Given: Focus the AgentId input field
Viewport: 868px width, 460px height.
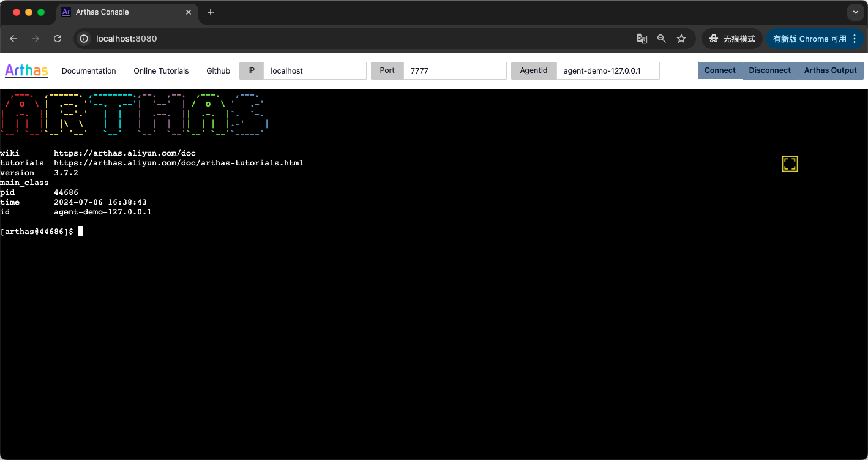Looking at the screenshot, I should [608, 70].
